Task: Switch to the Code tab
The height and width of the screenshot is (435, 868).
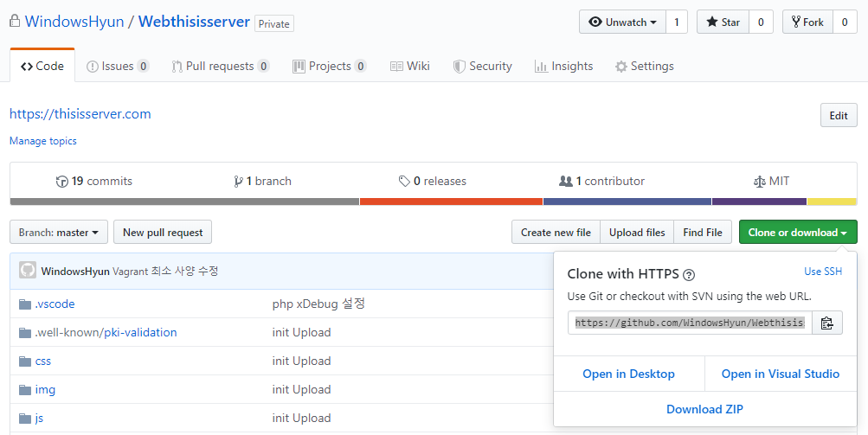Action: coord(42,66)
